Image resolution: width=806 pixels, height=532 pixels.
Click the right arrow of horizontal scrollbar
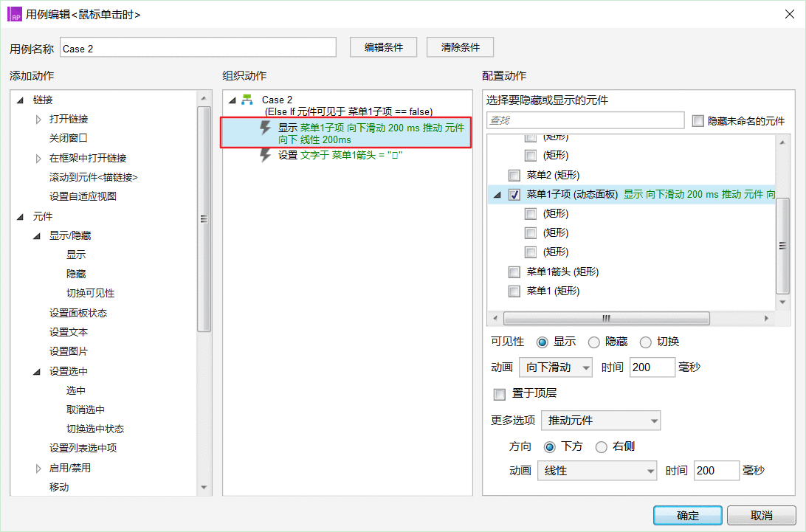tap(767, 319)
